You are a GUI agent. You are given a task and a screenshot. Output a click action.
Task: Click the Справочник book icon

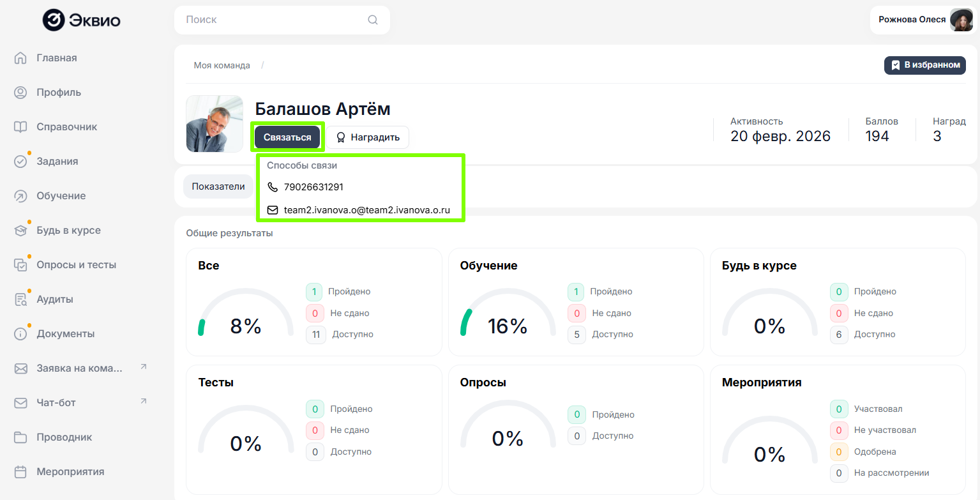pyautogui.click(x=20, y=127)
